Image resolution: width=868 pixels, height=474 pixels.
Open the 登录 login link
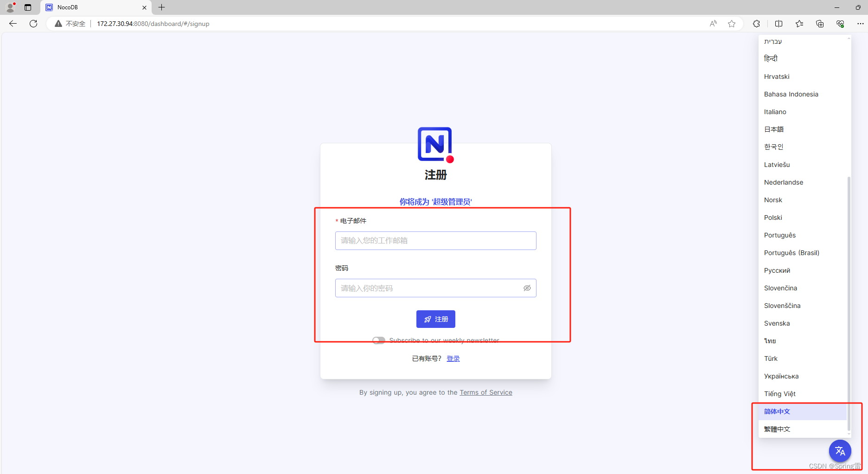453,359
